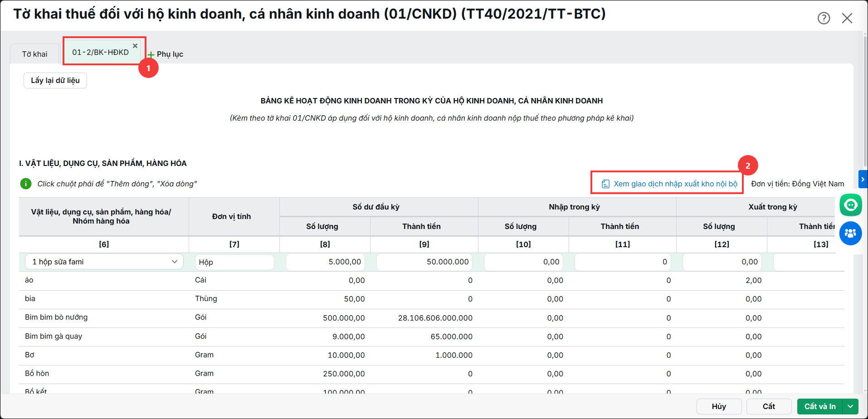This screenshot has height=419, width=868.
Task: Click the Cất button
Action: pyautogui.click(x=769, y=406)
